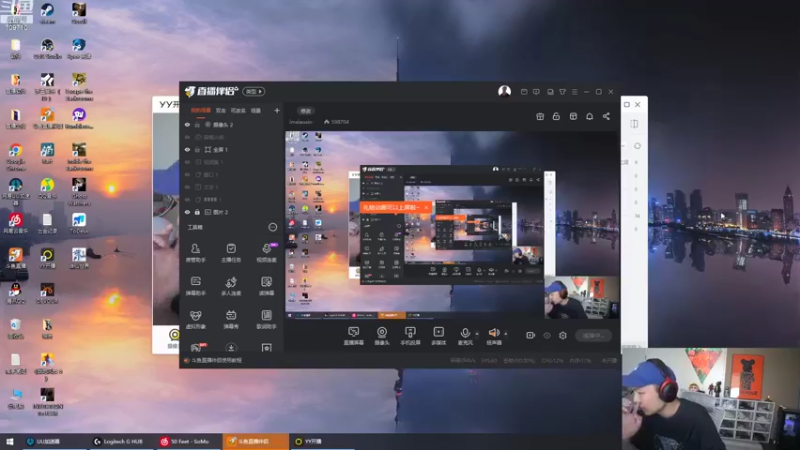
Task: Click the 修改 edit button
Action: (x=305, y=111)
